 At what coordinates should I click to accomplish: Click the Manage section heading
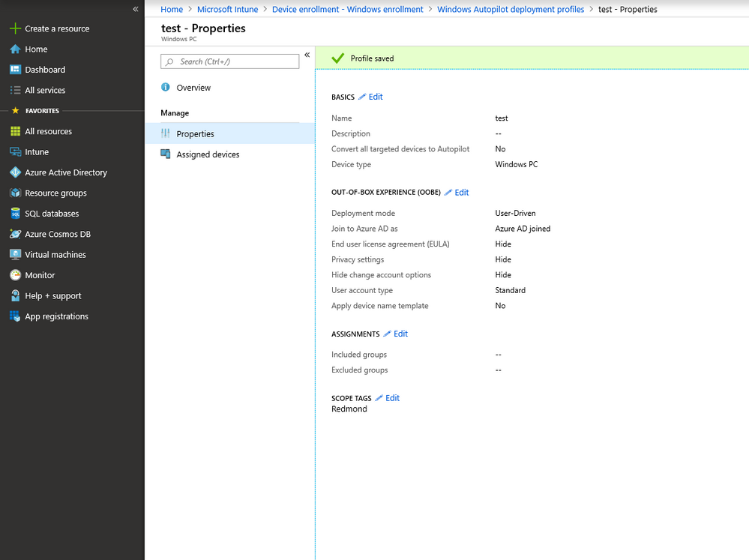175,113
